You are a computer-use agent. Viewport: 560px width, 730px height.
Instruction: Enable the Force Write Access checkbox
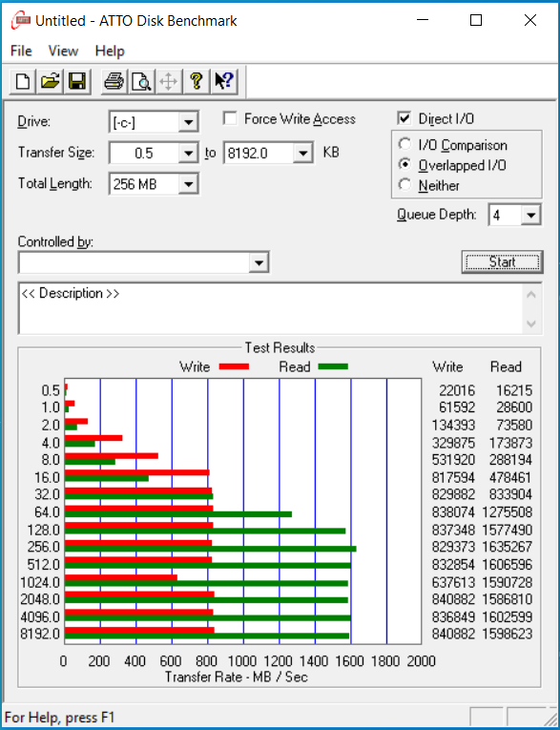(x=230, y=118)
